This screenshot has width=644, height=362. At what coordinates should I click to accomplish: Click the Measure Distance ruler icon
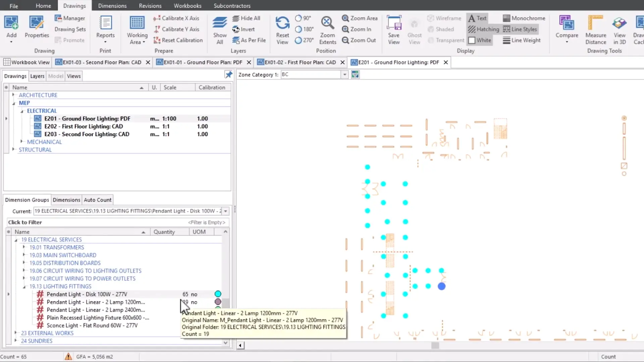pos(595,23)
